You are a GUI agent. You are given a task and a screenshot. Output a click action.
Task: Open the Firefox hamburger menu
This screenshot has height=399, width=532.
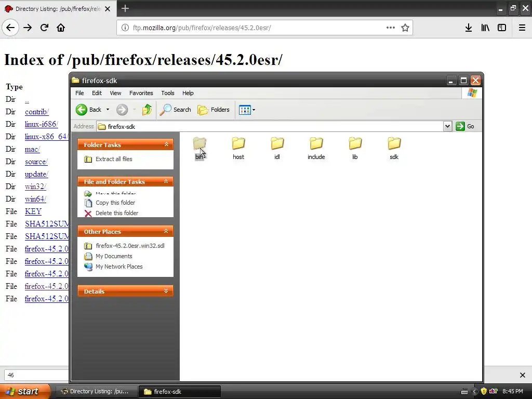(522, 28)
